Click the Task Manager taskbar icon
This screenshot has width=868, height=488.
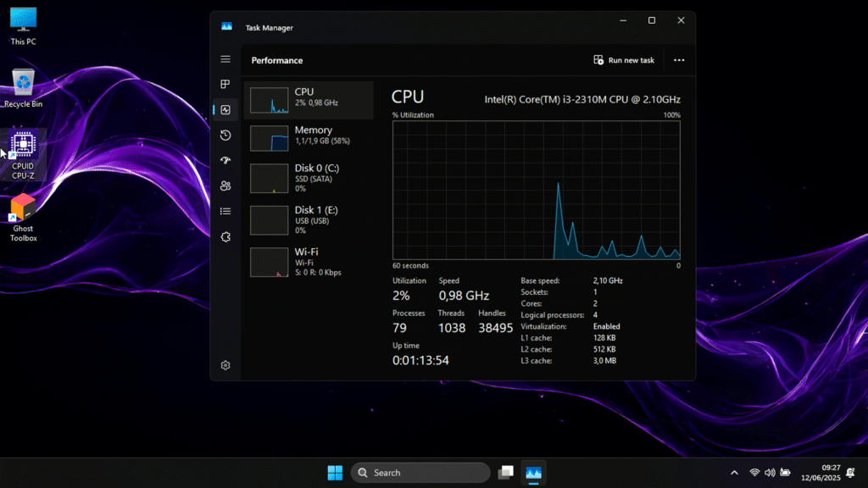534,473
